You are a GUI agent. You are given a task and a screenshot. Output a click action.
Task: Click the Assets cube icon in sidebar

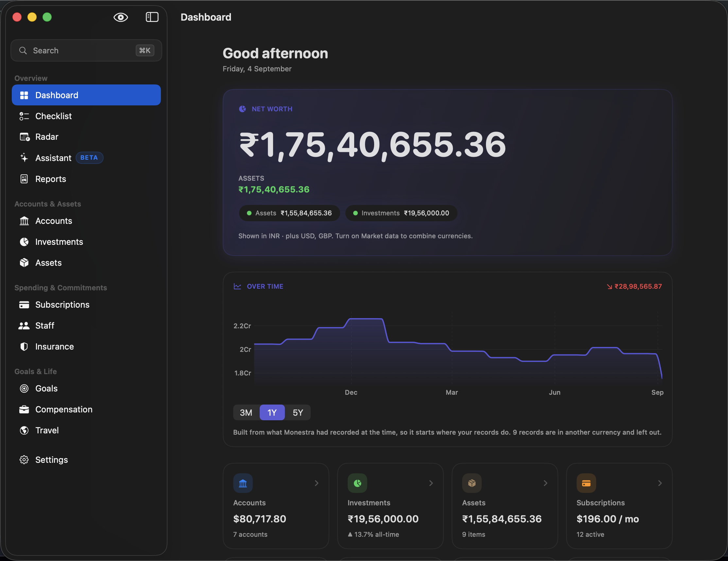click(x=24, y=263)
